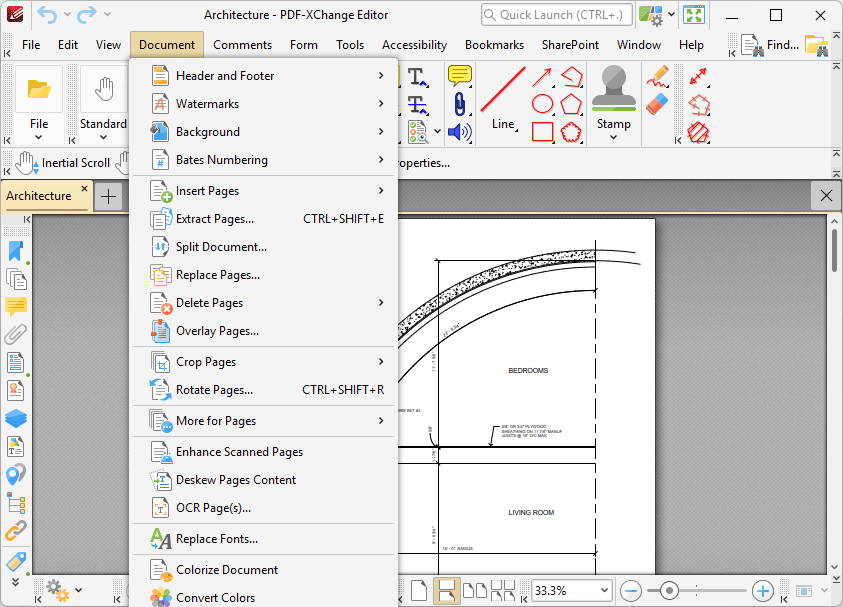Pick the Sticky Note comment tool
843x607 pixels.
(x=459, y=76)
